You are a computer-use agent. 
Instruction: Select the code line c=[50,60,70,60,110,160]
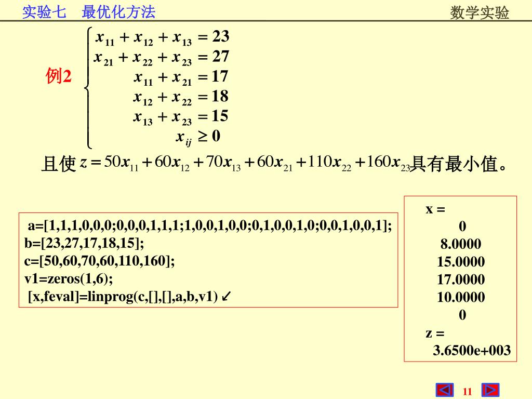pyautogui.click(x=99, y=261)
